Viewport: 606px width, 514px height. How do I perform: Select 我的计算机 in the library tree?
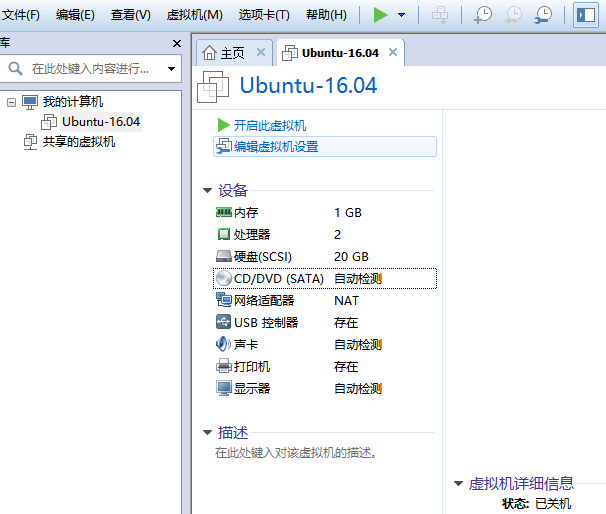pos(73,102)
